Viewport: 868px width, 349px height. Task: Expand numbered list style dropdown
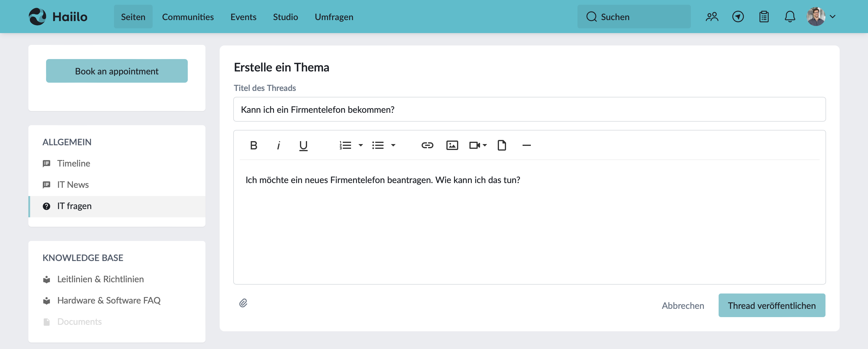point(360,145)
